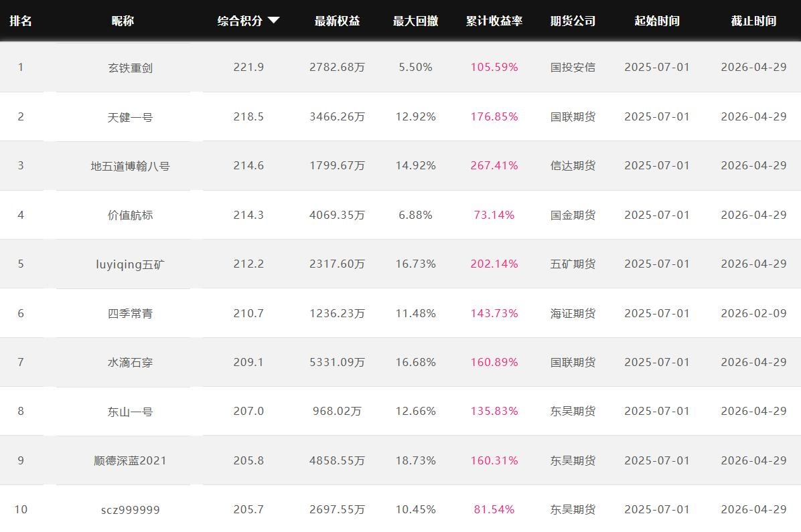Viewport: 801px width, 532px height.
Task: Select 水滴石穿 in the ranking
Action: click(x=130, y=362)
